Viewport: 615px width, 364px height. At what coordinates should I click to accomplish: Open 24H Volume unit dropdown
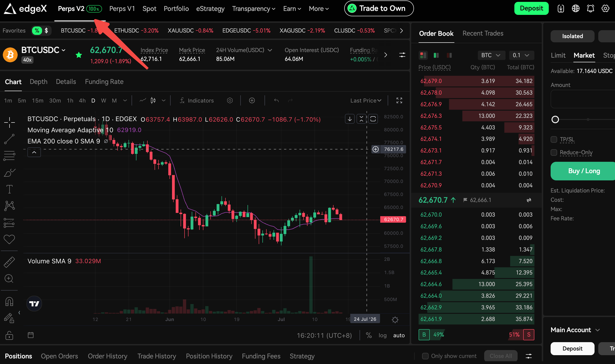pos(270,50)
